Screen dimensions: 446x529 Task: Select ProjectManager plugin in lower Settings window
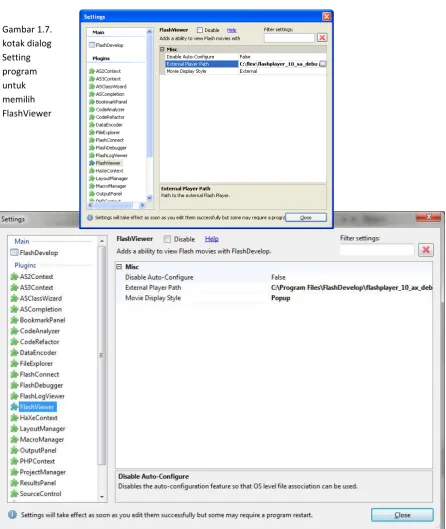click(38, 472)
